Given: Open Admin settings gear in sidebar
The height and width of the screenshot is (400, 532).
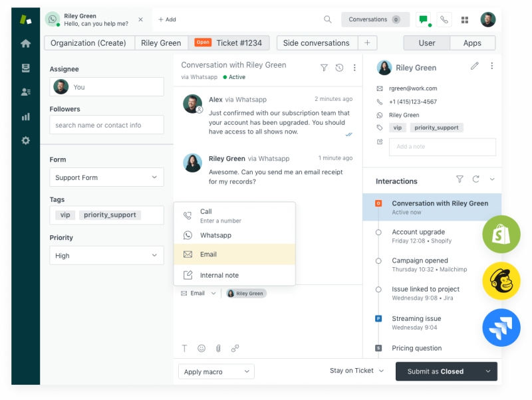Looking at the screenshot, I should (25, 140).
